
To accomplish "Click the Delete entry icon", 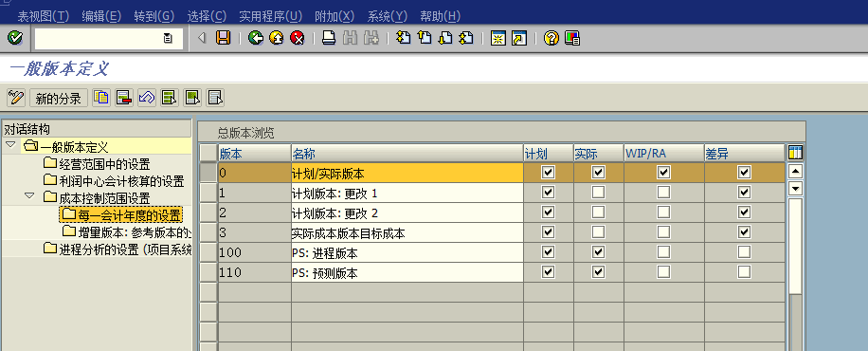I will (x=124, y=98).
